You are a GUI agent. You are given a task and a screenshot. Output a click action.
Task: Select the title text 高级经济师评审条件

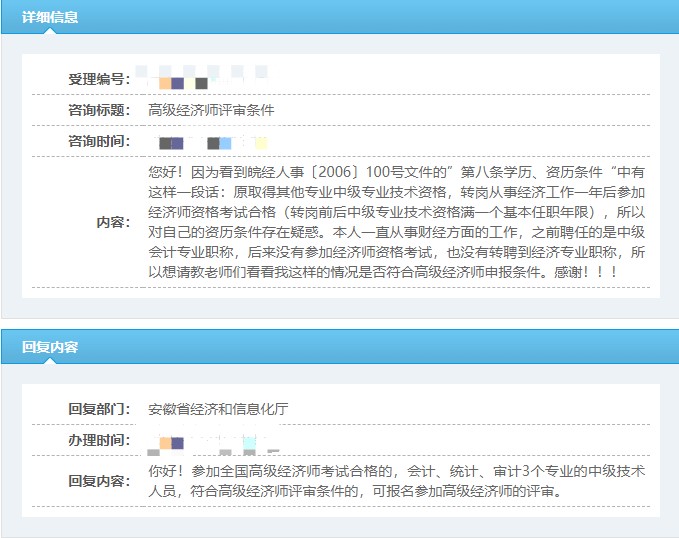click(x=211, y=110)
